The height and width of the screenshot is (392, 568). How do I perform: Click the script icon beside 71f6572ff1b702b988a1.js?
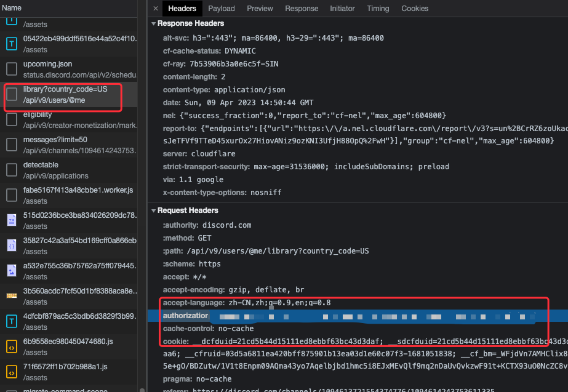(x=10, y=371)
